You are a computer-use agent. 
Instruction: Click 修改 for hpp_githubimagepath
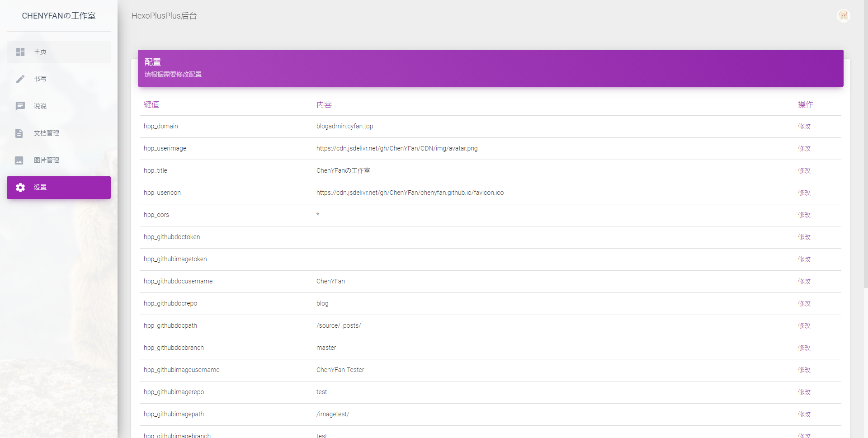point(804,414)
